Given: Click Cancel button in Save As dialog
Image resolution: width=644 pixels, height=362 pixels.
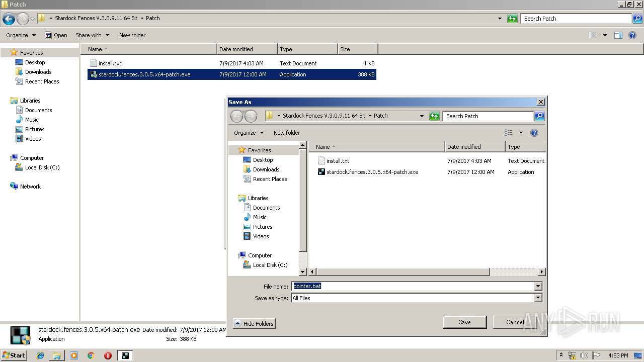Looking at the screenshot, I should [515, 322].
